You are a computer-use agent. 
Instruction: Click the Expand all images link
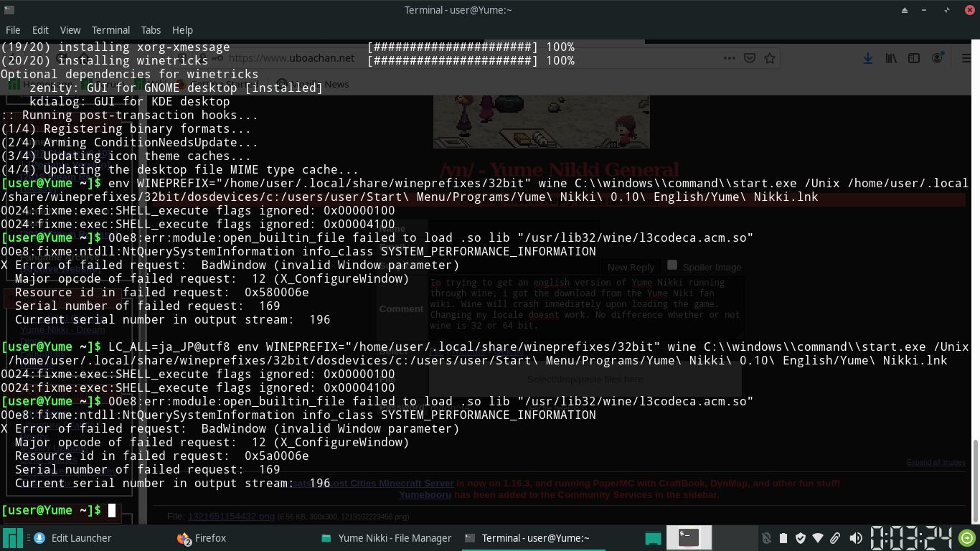(x=936, y=463)
